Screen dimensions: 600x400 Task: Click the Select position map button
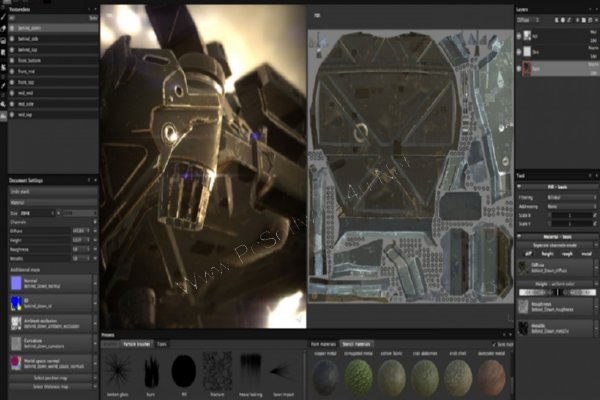coord(51,378)
